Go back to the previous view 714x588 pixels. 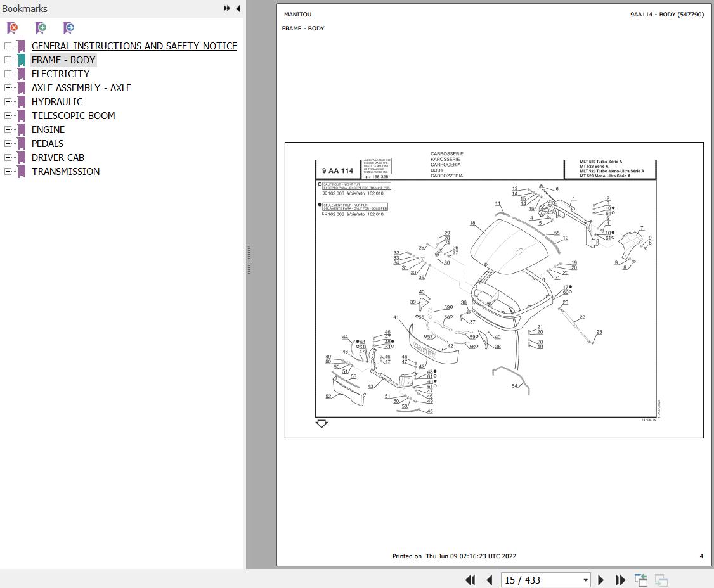640,580
